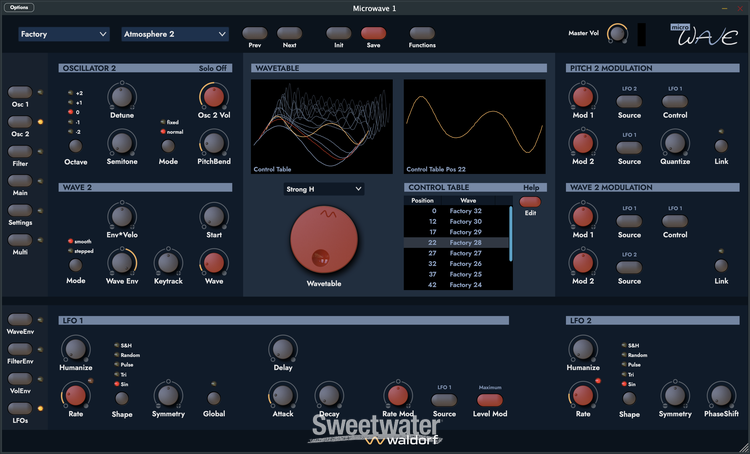Load previous preset with Prev button

(254, 33)
